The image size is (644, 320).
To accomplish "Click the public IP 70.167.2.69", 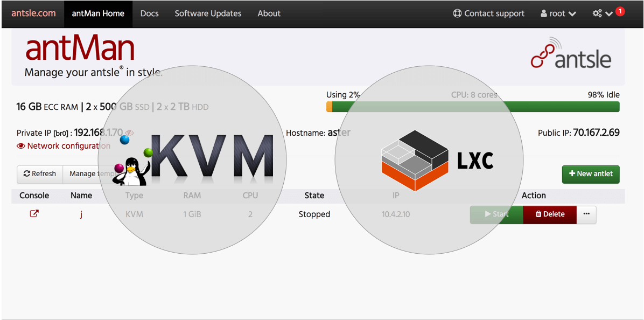I will [x=597, y=133].
